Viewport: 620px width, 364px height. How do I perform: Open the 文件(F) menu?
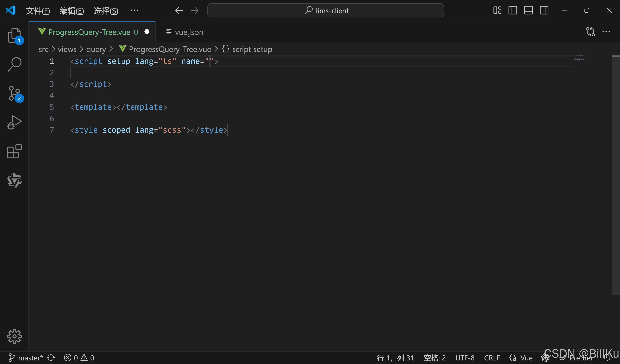(38, 10)
